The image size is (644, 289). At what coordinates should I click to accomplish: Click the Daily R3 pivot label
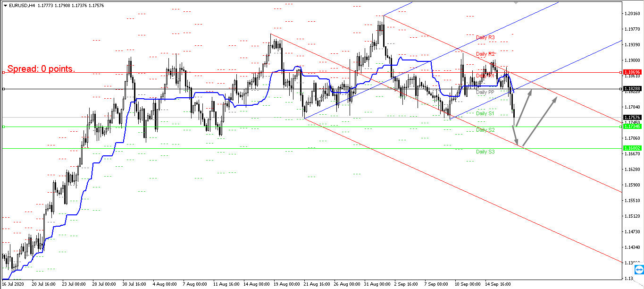point(485,37)
